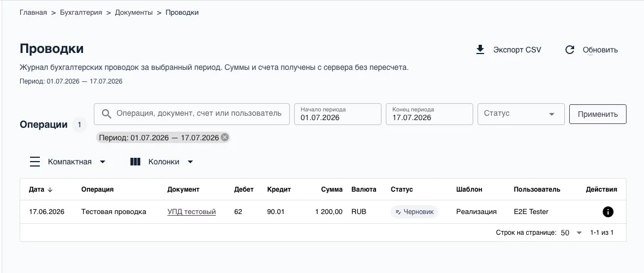
Task: Click the info icon in the Действия column
Action: coord(608,212)
